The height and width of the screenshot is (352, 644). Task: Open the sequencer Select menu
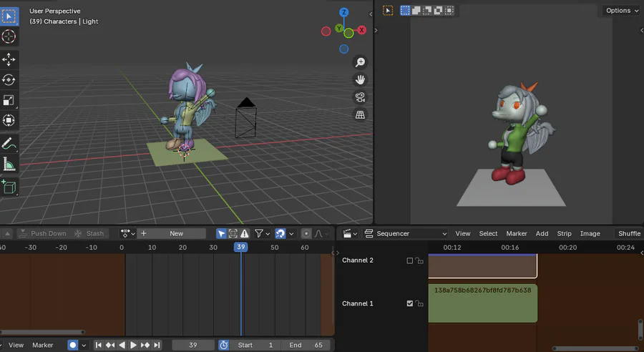pyautogui.click(x=488, y=234)
